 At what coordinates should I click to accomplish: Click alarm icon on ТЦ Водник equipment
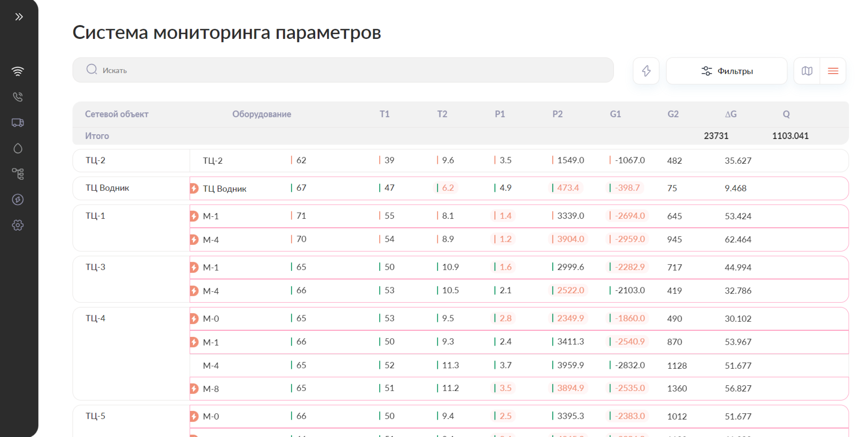(x=194, y=188)
